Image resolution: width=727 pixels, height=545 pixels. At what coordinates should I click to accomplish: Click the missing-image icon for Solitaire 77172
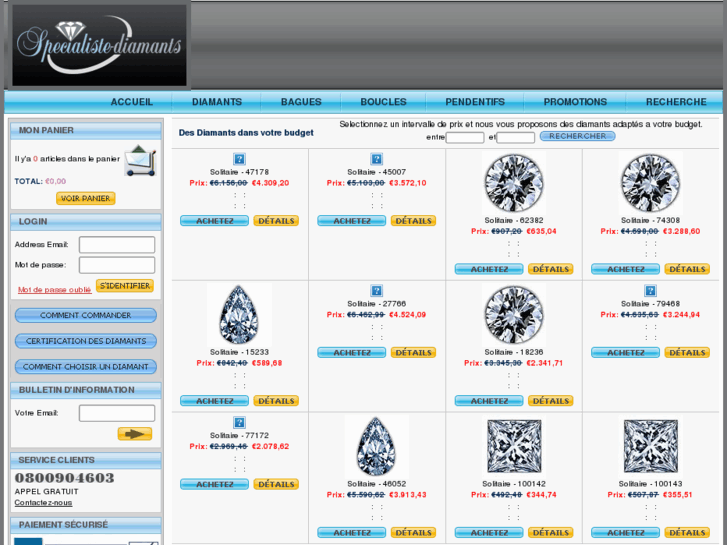pos(239,423)
